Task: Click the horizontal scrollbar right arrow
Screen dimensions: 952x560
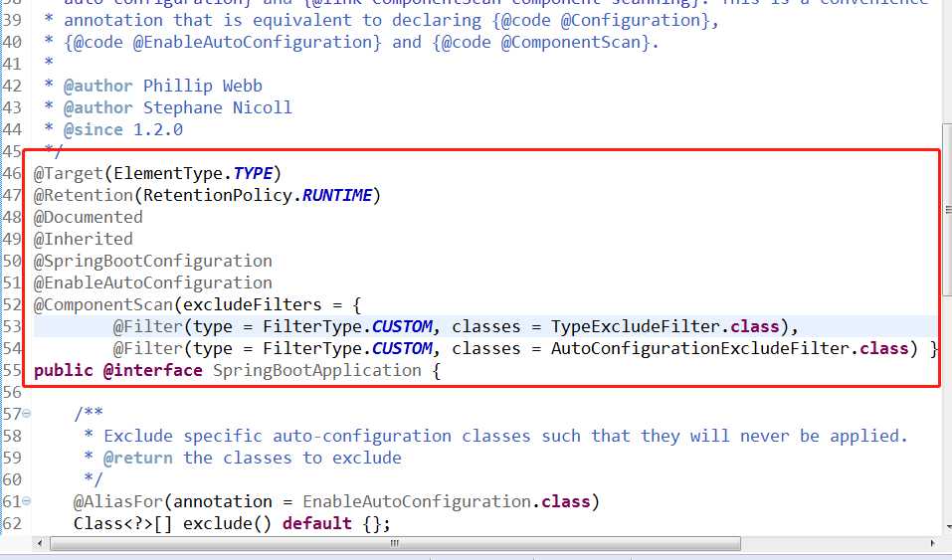Action: [x=932, y=542]
